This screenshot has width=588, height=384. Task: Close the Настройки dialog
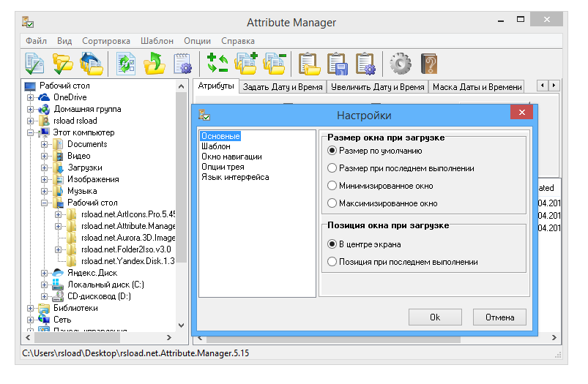521,113
